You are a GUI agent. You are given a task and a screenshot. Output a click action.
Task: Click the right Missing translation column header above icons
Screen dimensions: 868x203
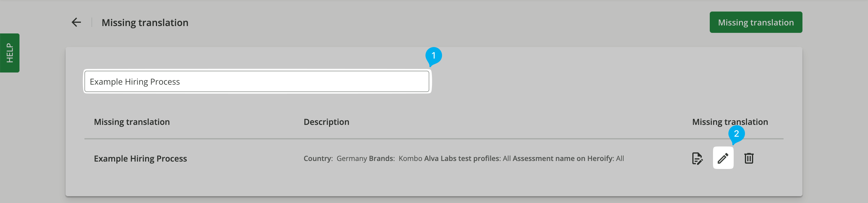pos(730,122)
